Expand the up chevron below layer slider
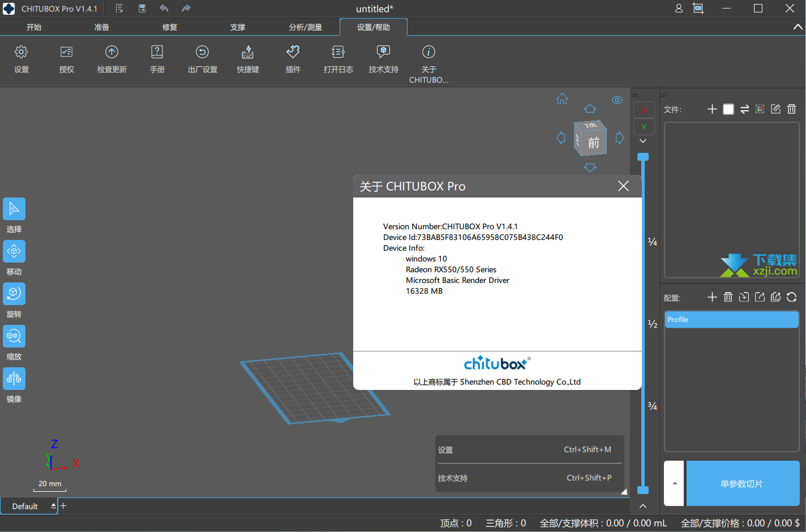The image size is (806, 532). click(643, 506)
